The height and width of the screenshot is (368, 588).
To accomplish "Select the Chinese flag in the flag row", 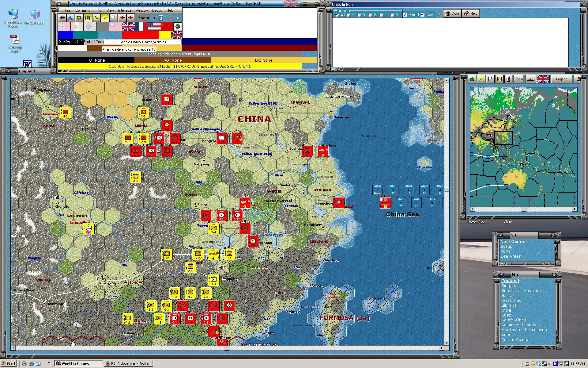I will point(115,27).
